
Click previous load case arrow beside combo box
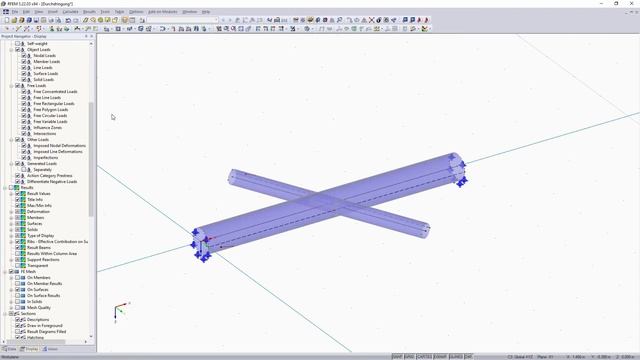(223, 20)
